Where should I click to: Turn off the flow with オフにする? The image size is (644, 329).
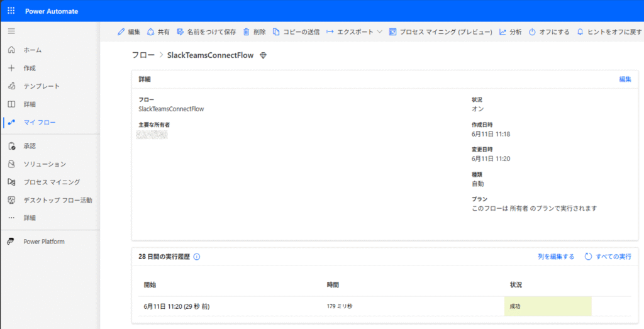pos(549,31)
